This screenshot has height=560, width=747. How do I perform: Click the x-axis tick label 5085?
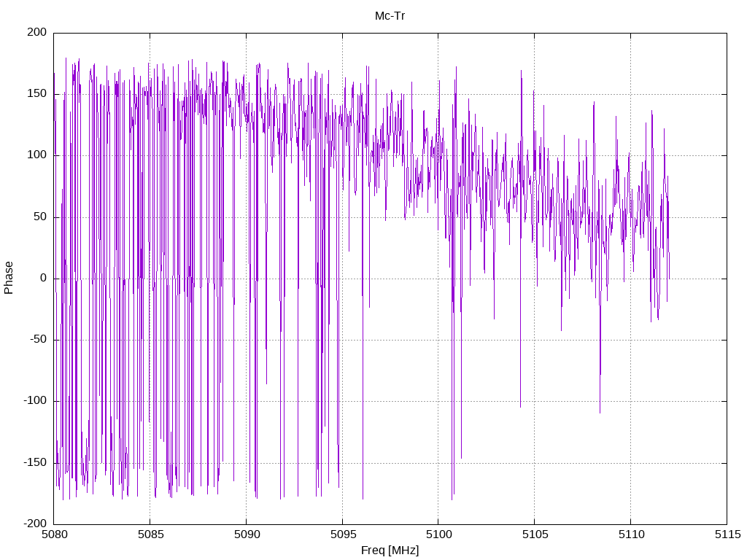(x=150, y=534)
